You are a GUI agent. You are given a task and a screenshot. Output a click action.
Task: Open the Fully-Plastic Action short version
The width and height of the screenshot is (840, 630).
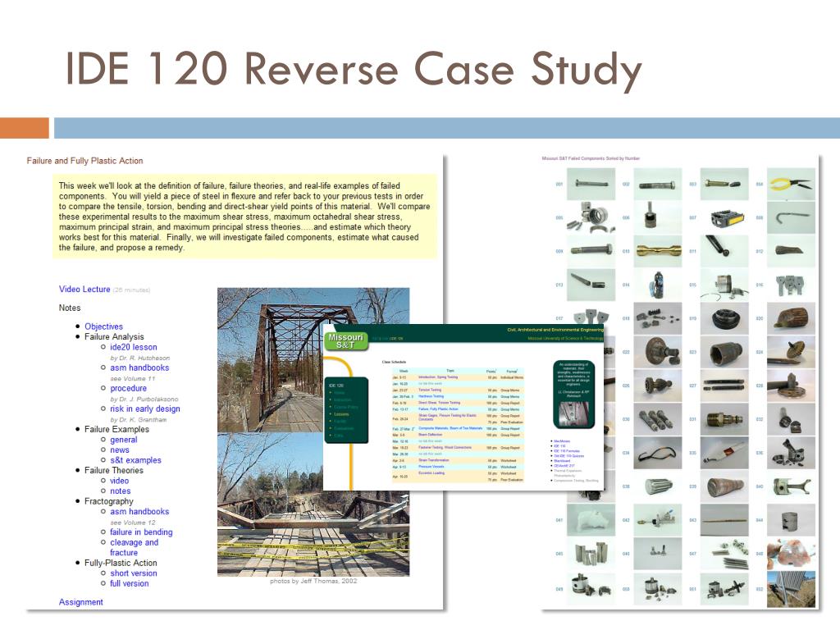[134, 573]
